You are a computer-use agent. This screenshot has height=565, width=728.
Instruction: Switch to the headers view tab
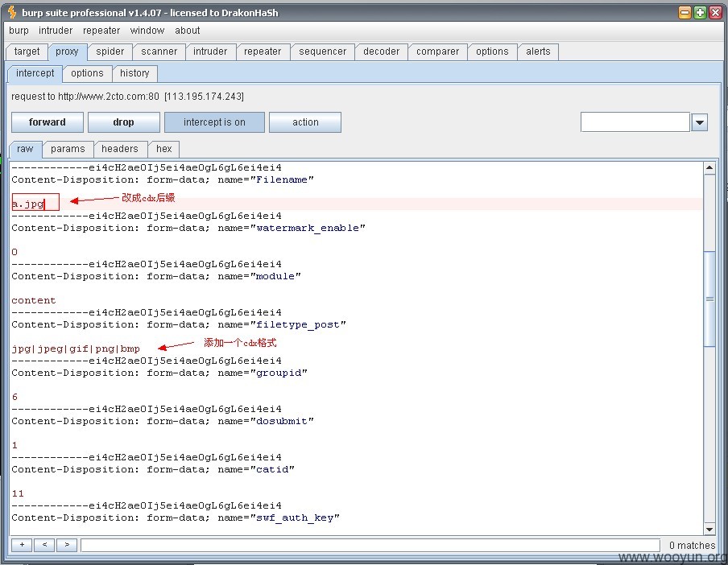(x=120, y=149)
